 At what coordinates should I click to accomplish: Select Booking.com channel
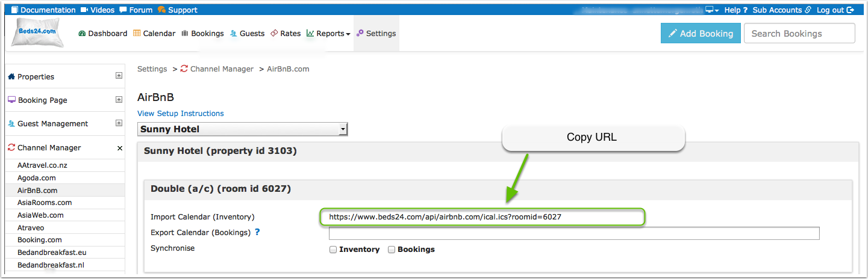(40, 240)
